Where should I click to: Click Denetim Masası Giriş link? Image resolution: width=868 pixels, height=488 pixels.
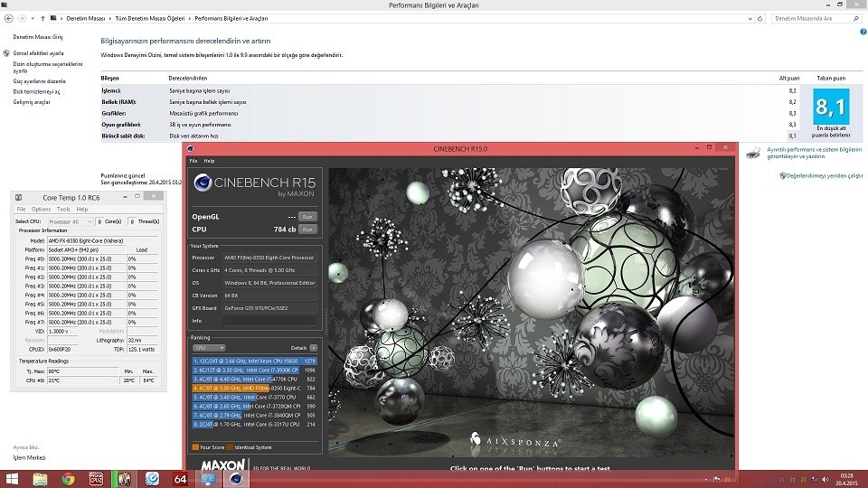(x=38, y=37)
